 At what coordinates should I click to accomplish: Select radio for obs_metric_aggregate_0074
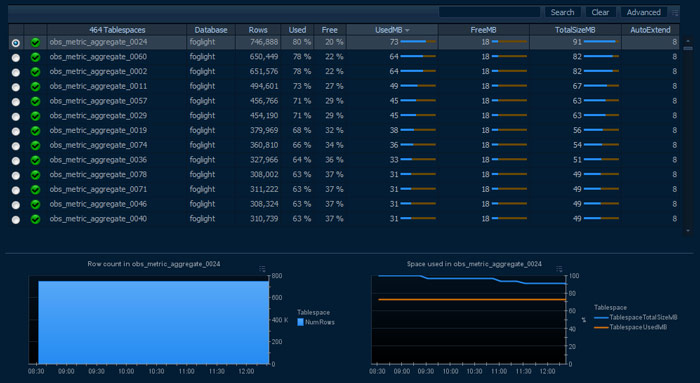[x=16, y=146]
